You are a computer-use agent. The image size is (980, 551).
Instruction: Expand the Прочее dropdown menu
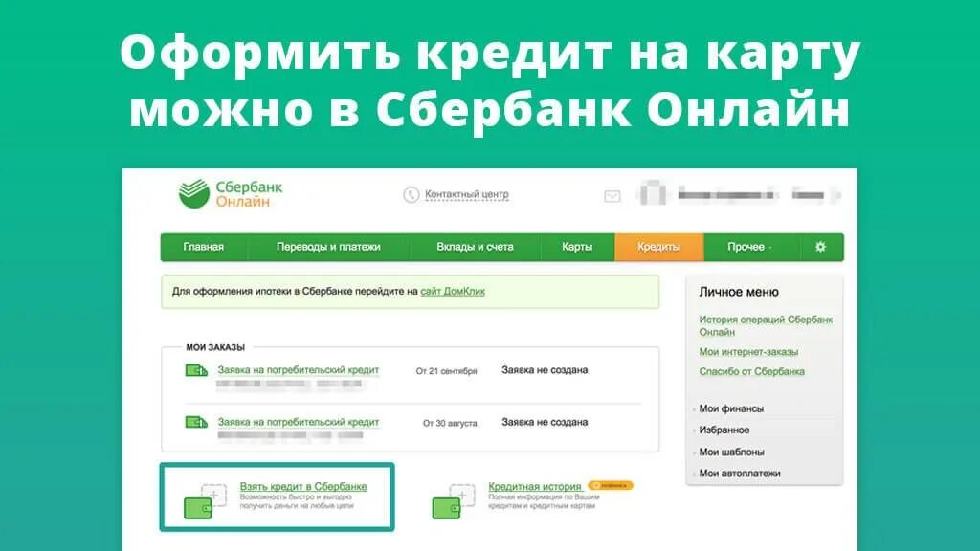click(x=750, y=247)
